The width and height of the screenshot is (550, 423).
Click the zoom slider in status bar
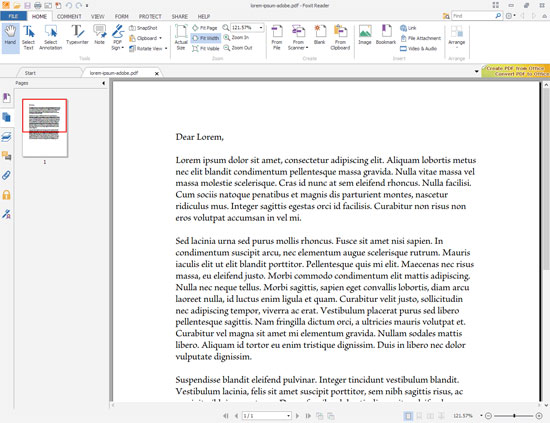pos(514,416)
